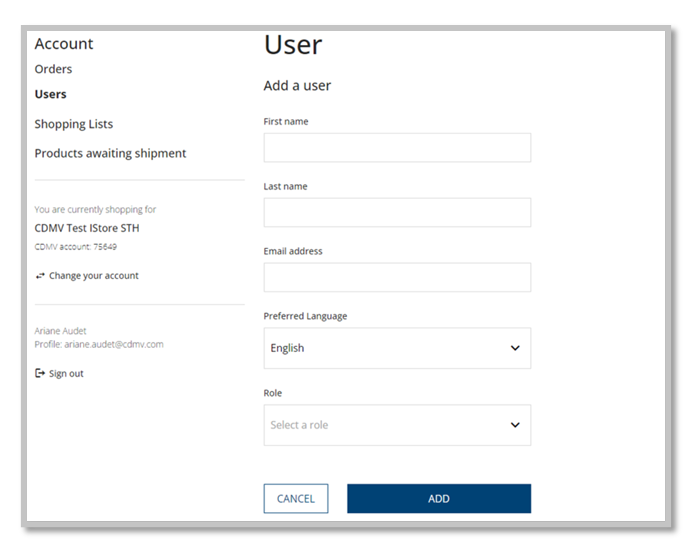700x560 pixels.
Task: Click the sign out door icon
Action: click(x=40, y=374)
